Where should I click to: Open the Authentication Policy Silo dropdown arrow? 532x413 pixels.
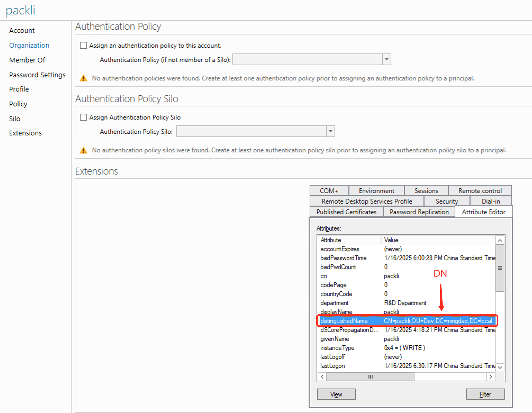(330, 131)
